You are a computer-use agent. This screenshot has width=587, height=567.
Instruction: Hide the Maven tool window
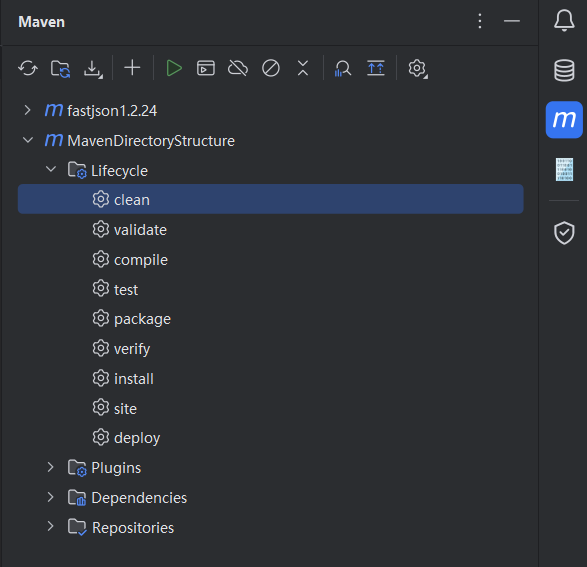click(512, 21)
